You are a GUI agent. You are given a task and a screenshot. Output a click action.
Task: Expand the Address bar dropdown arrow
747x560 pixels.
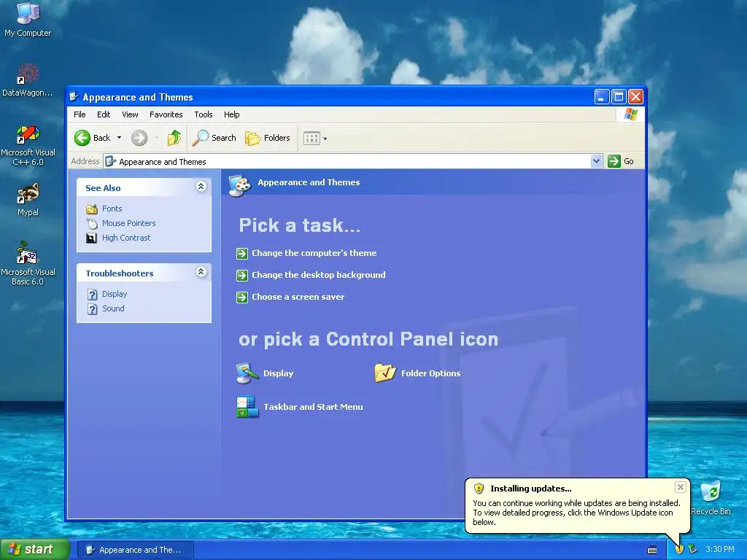(596, 161)
